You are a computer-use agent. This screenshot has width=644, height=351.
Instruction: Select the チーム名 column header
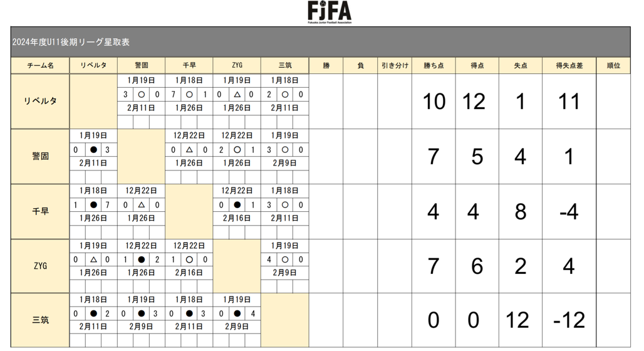pos(40,66)
